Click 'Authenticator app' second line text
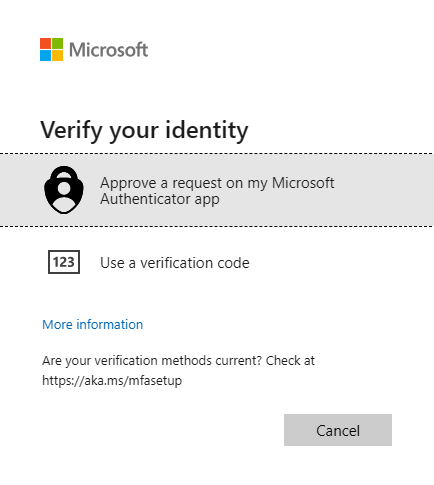 pyautogui.click(x=160, y=199)
